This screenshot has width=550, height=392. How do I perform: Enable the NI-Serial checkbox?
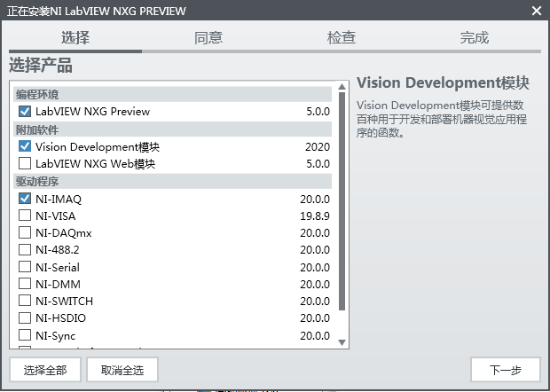(25, 268)
